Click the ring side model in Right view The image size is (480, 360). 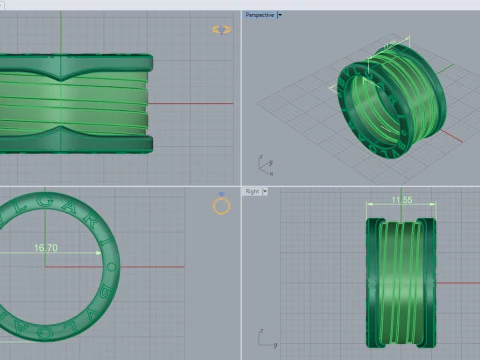click(x=401, y=283)
